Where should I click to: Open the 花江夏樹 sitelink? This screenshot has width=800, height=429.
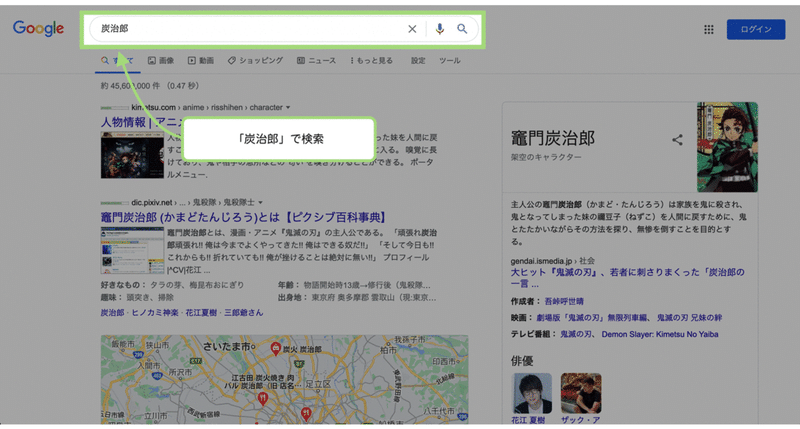click(x=201, y=313)
